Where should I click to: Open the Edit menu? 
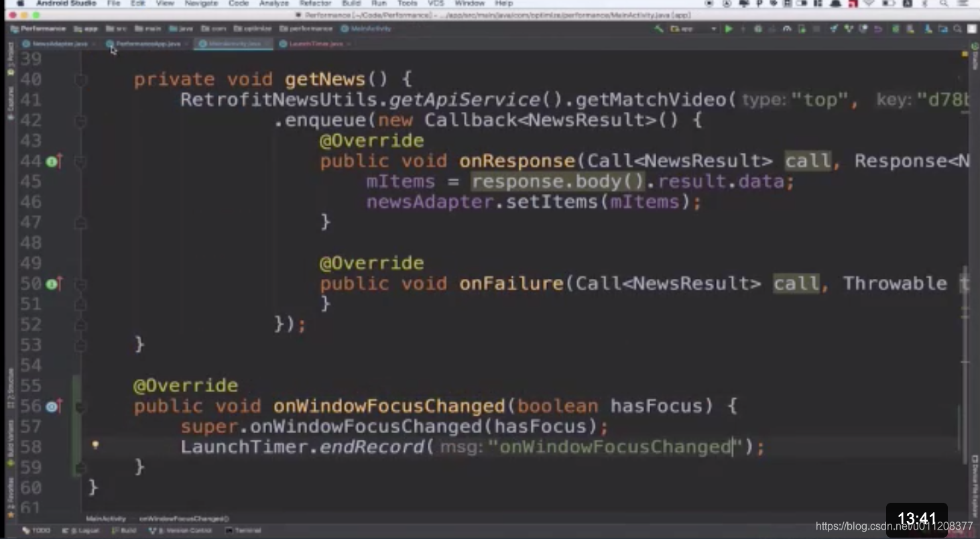coord(138,3)
